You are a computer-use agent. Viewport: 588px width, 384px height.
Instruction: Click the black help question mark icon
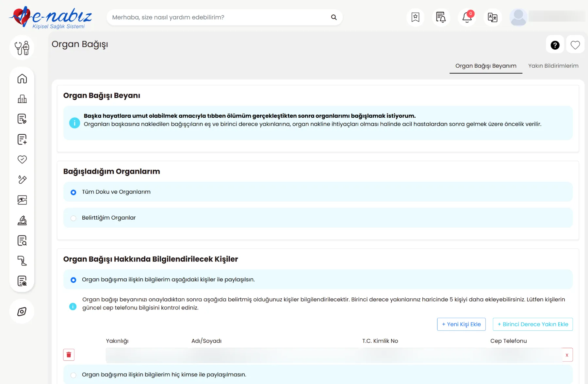[x=555, y=45]
